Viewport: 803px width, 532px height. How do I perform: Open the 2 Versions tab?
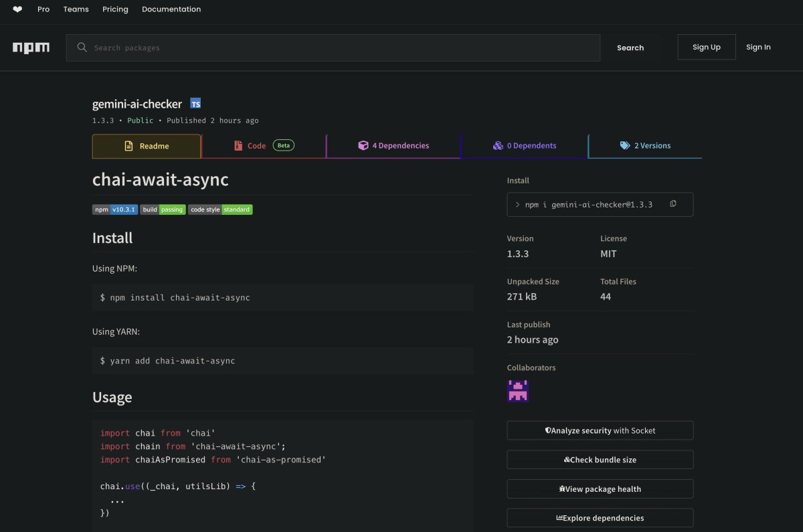click(645, 146)
